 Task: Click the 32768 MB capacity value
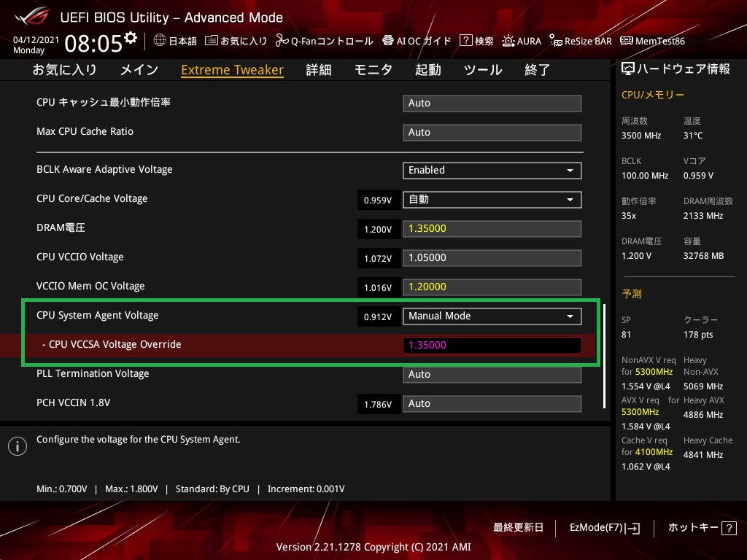pos(704,256)
